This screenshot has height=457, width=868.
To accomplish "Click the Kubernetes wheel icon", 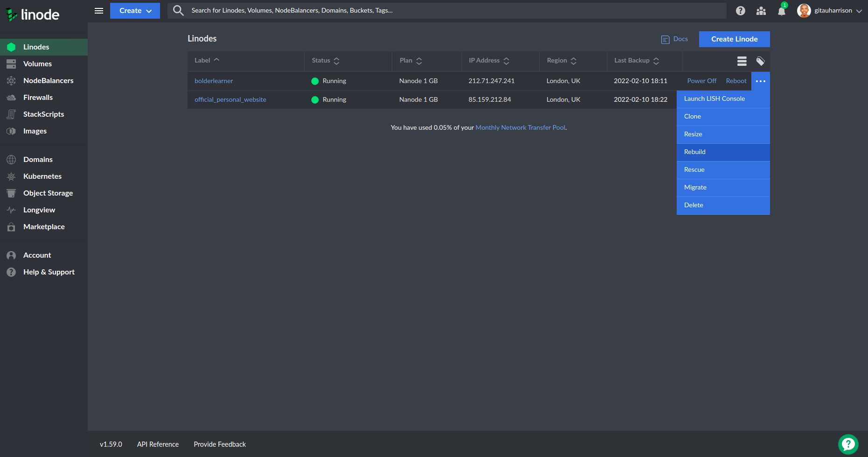I will [x=11, y=176].
